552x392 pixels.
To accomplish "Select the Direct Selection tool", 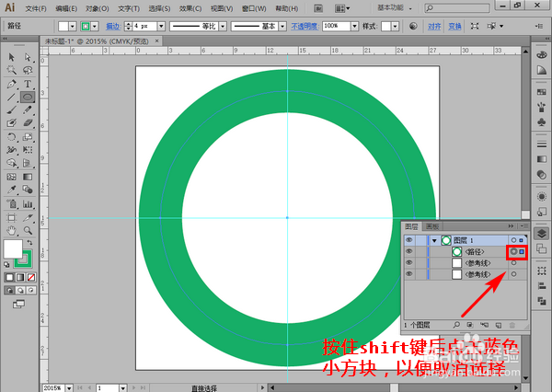I will pos(28,57).
